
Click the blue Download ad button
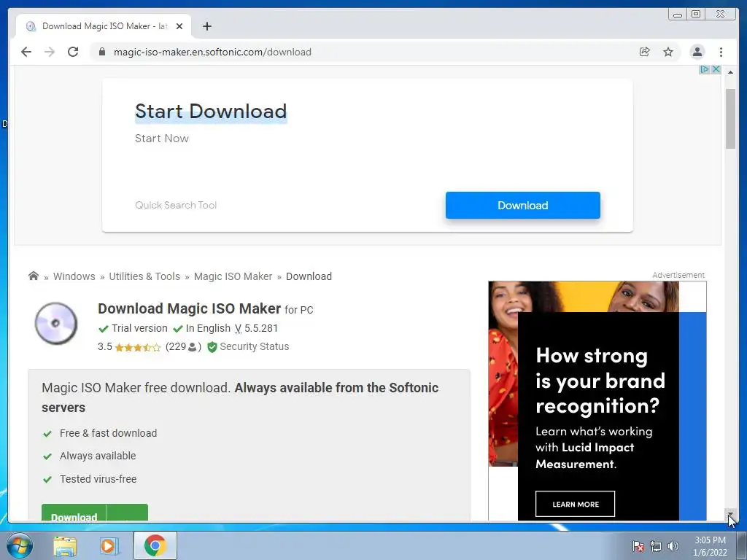tap(522, 205)
